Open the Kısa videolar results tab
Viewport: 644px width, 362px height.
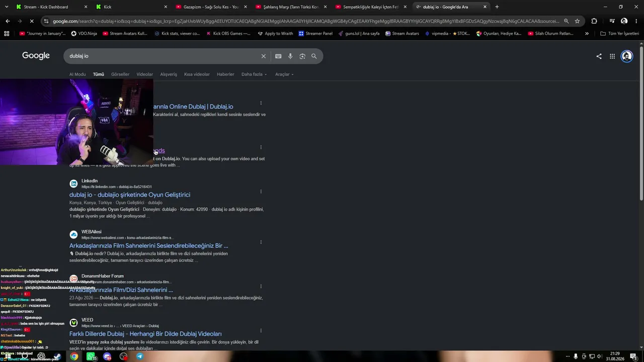pos(197,74)
